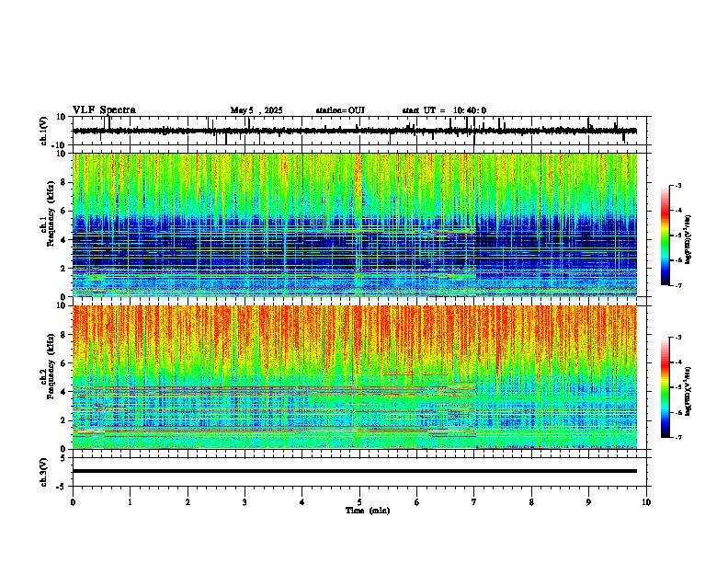Screen dimensions: 728x563
Task: Click time axis tick label "0"
Action: tap(73, 502)
